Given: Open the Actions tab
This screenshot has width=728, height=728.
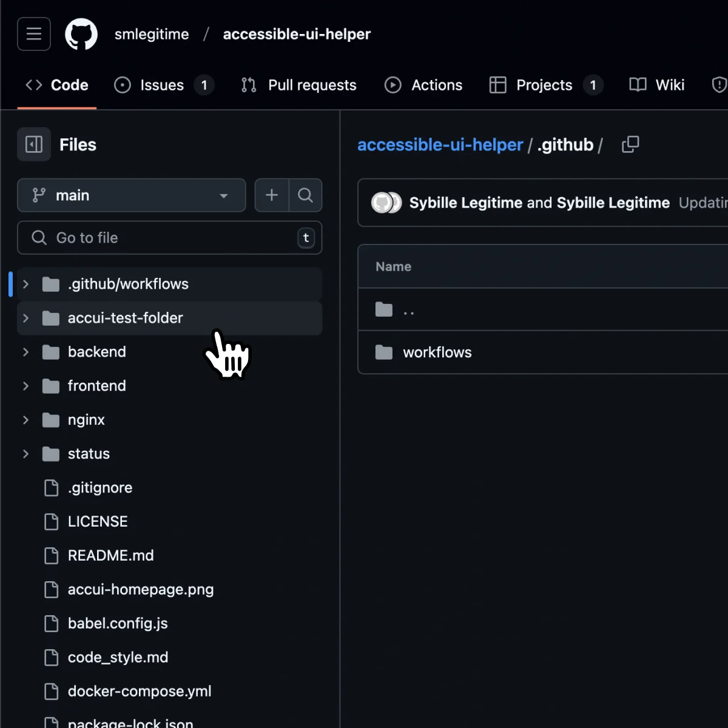Looking at the screenshot, I should coord(423,85).
